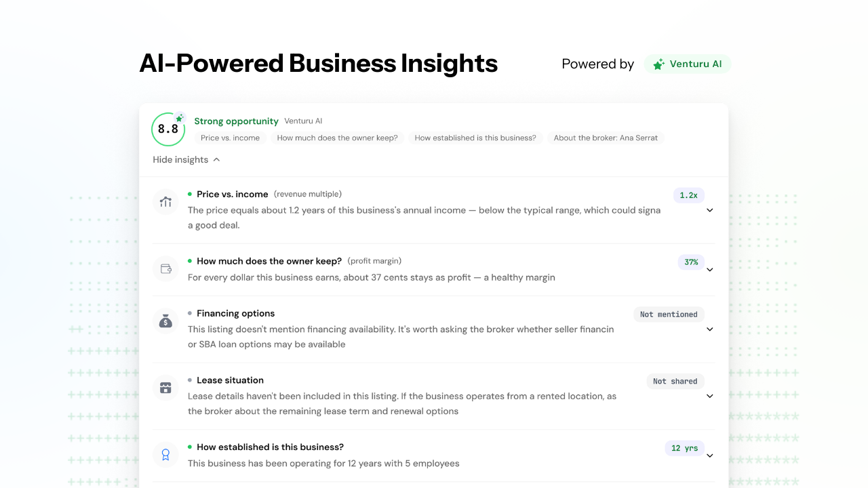Click the award ribbon icon for business establishment

coord(165,454)
